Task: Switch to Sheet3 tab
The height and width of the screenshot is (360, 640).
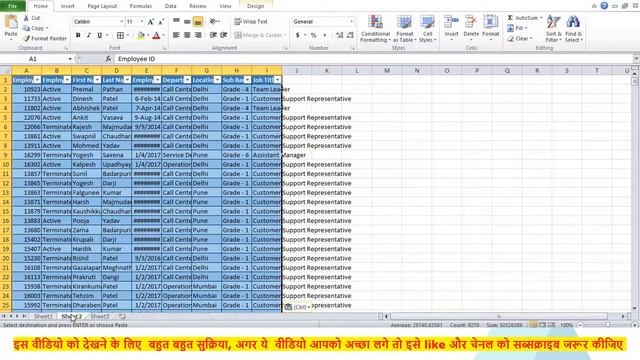Action: pyautogui.click(x=100, y=317)
